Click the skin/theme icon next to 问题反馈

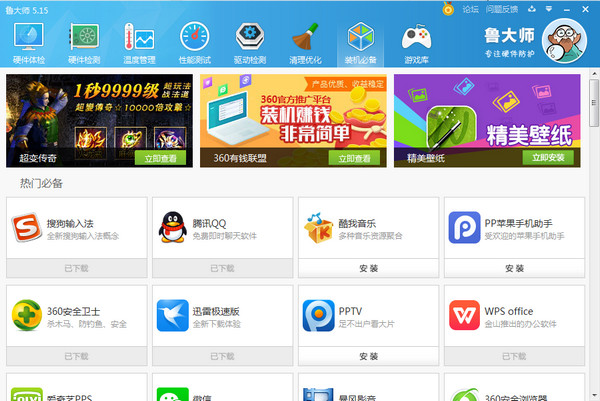530,8
